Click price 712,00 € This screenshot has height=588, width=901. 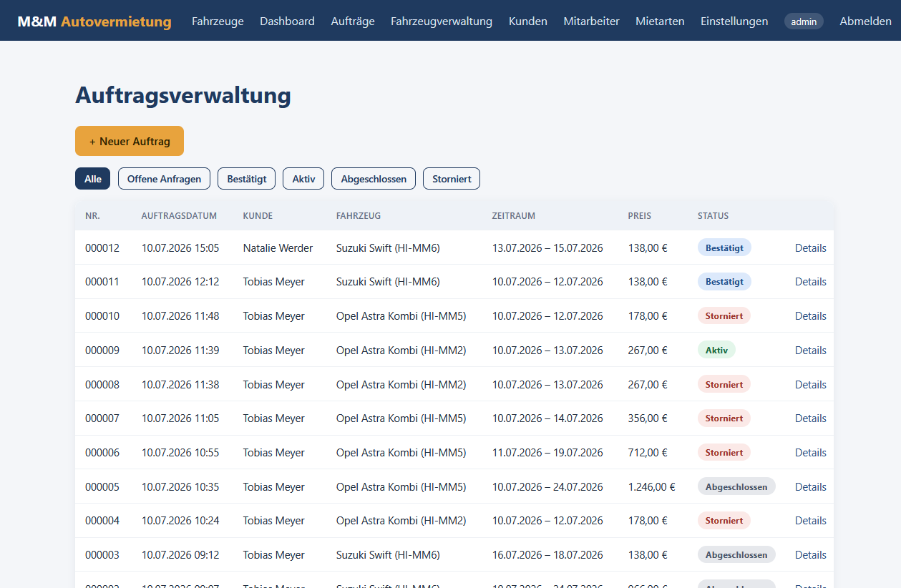tap(648, 453)
